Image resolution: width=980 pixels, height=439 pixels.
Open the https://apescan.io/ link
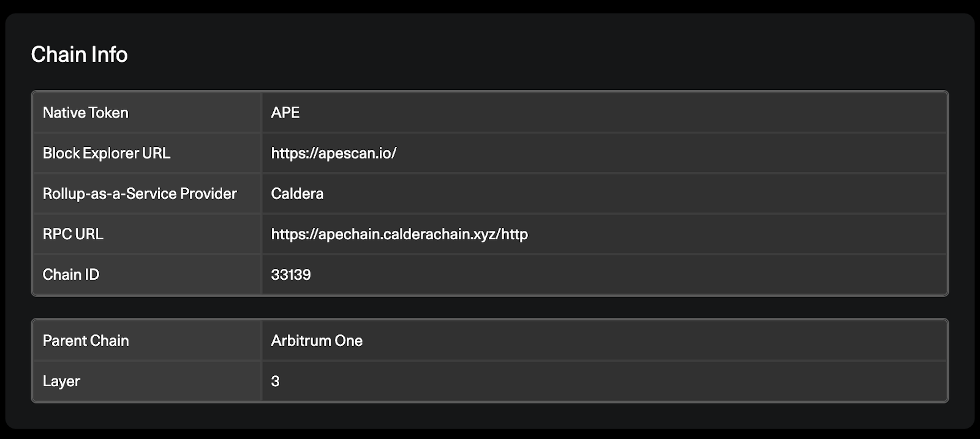pos(334,153)
